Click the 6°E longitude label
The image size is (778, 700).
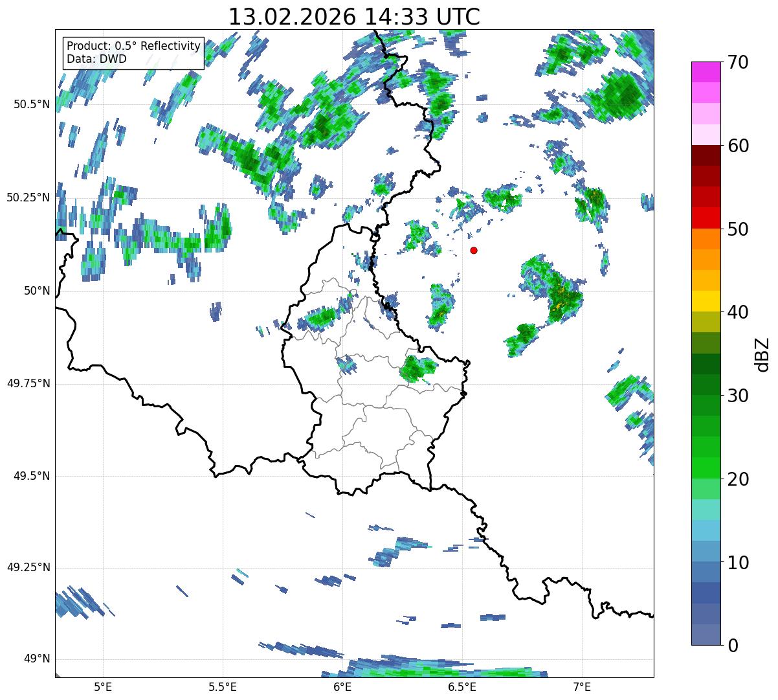pyautogui.click(x=342, y=687)
